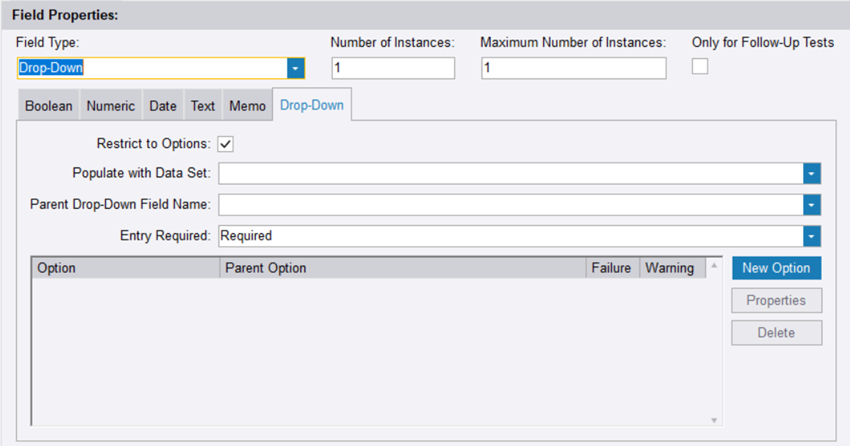Click the Failure column header
Viewport: 850px width, 446px height.
[611, 268]
